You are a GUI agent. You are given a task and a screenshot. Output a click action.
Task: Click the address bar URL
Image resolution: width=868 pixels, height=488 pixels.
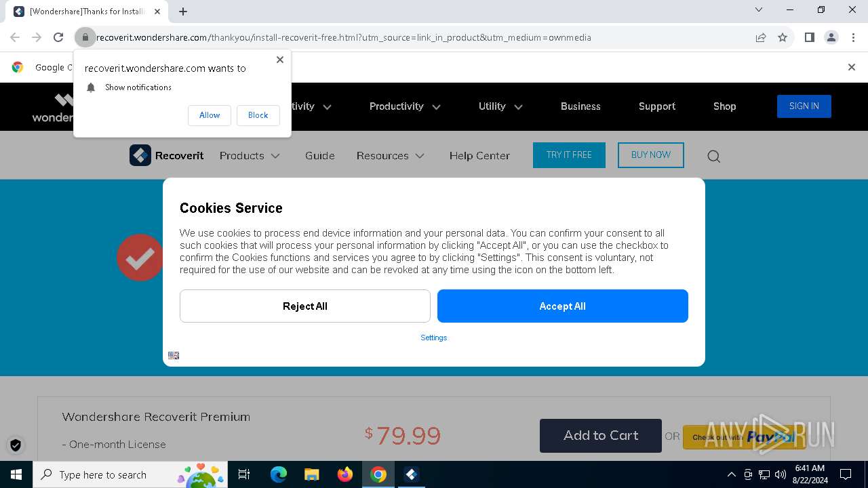tap(344, 37)
